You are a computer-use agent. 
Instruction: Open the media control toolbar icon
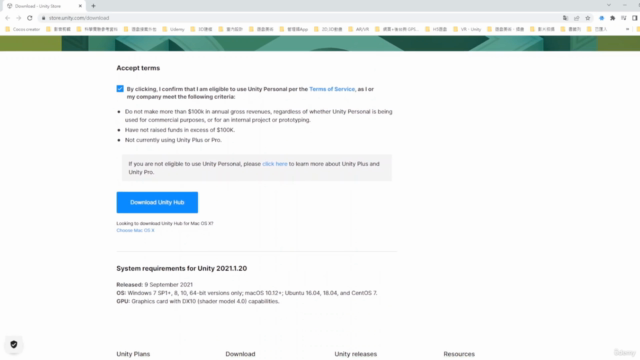coord(624,18)
